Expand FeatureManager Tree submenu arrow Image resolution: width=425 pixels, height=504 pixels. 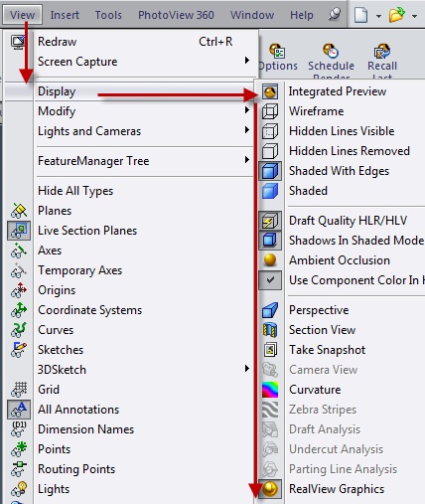247,160
